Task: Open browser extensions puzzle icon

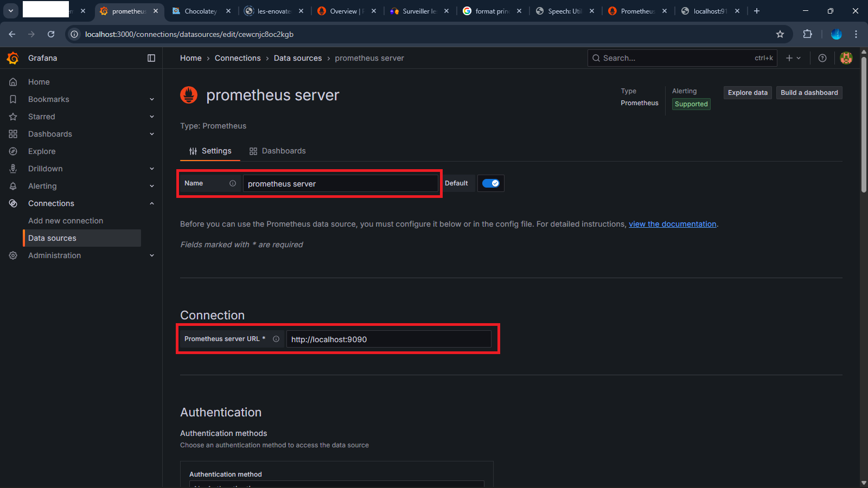Action: coord(808,34)
